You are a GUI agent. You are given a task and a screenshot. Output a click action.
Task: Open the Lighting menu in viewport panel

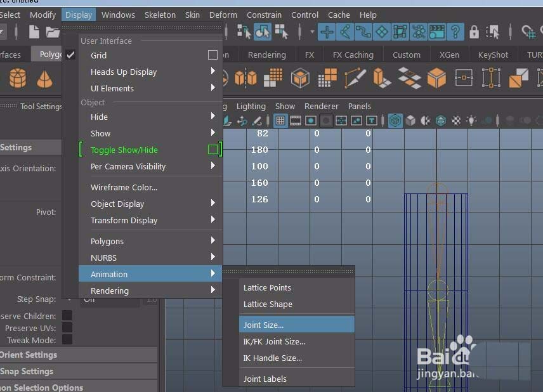coord(251,106)
